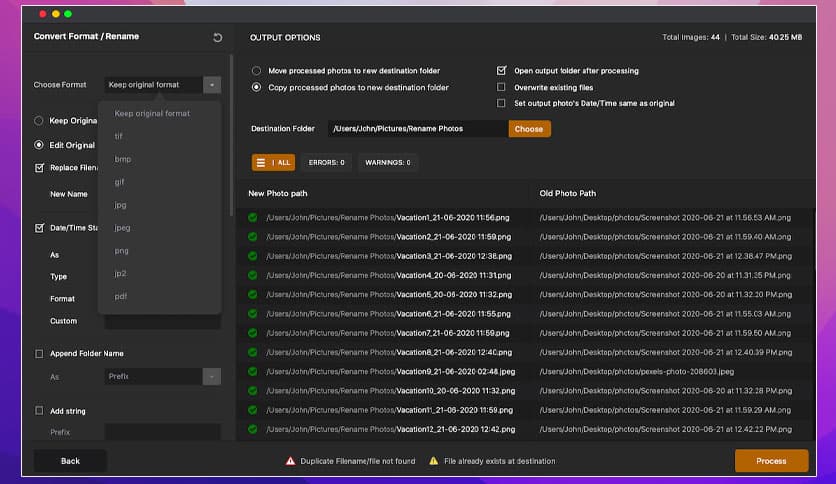Click the Add string Prefix input field
Image resolution: width=836 pixels, height=484 pixels.
point(163,432)
